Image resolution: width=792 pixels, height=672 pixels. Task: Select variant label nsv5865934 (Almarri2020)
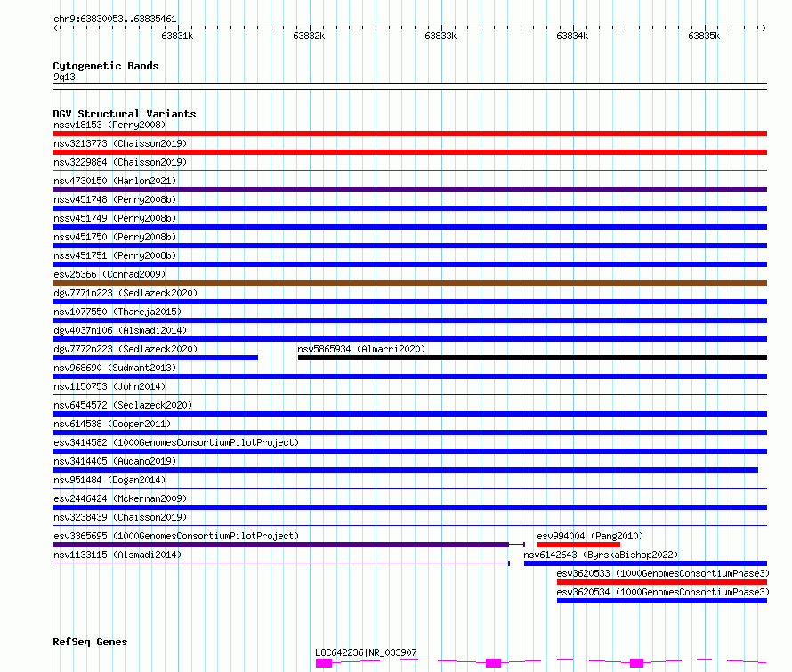coord(361,349)
